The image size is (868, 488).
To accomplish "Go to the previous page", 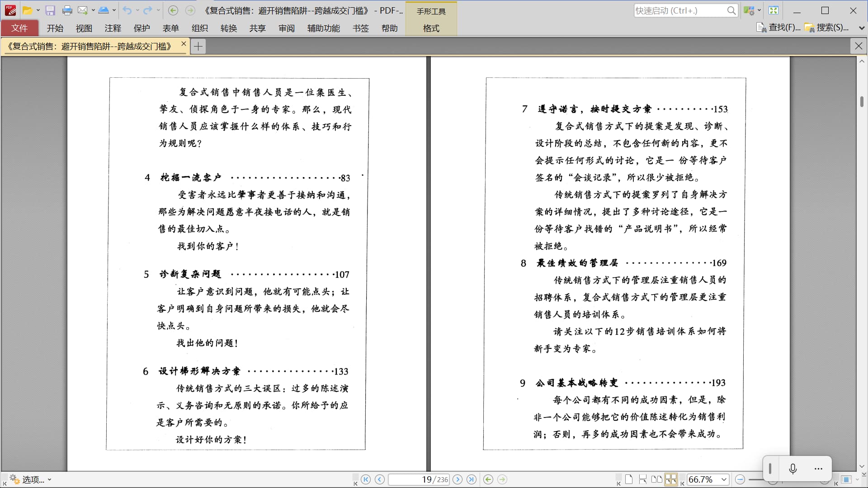I will [380, 479].
